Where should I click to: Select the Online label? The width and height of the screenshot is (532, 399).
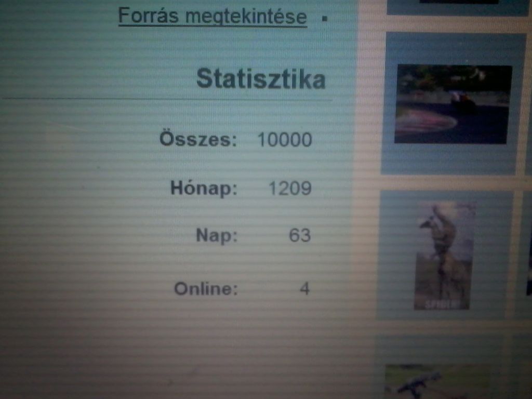coord(206,289)
